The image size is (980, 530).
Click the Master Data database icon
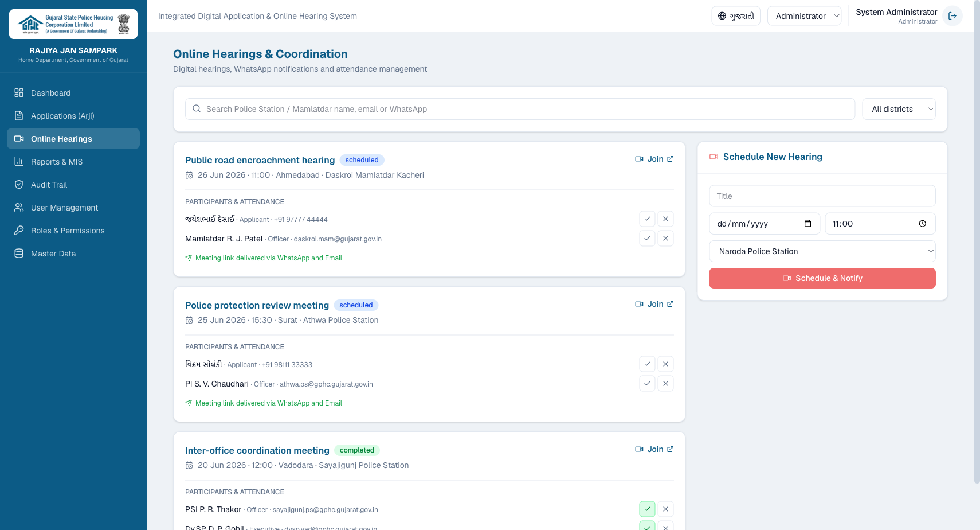tap(19, 254)
